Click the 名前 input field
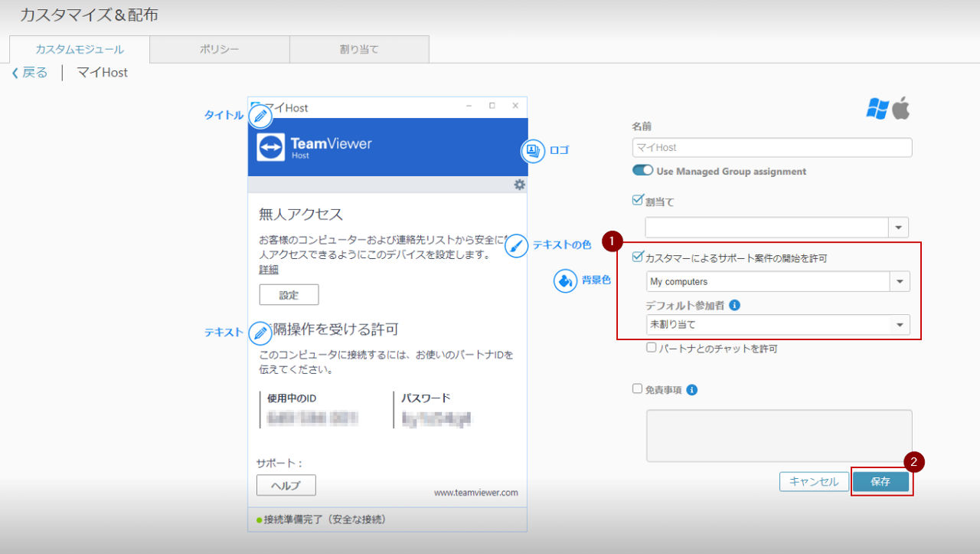This screenshot has height=554, width=980. (772, 147)
